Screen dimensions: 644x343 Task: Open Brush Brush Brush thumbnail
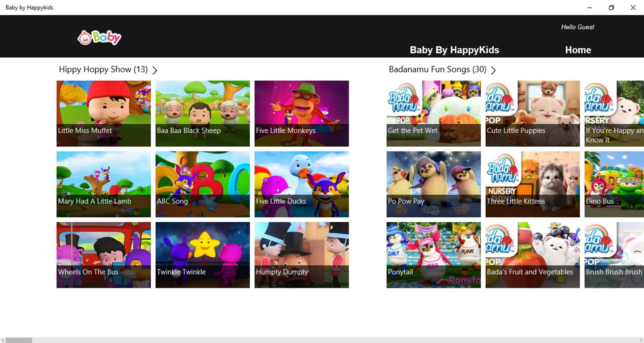click(614, 255)
